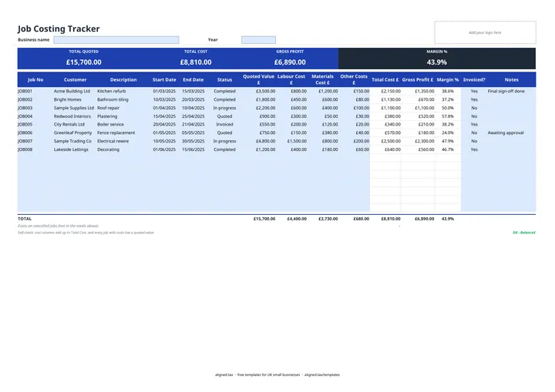Click the Other Costs £ column header
This screenshot has width=555, height=392.
coord(354,79)
